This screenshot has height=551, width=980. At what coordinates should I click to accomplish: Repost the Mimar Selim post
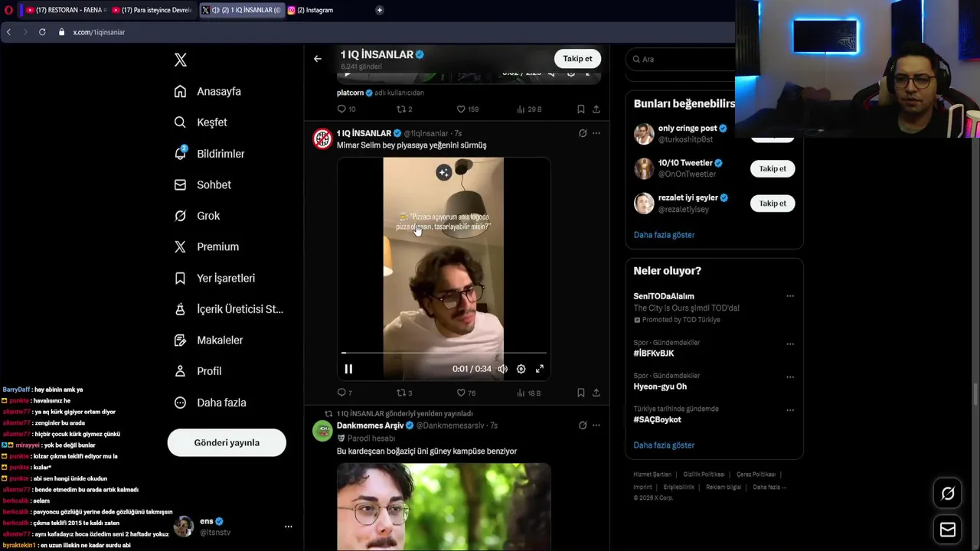[403, 393]
